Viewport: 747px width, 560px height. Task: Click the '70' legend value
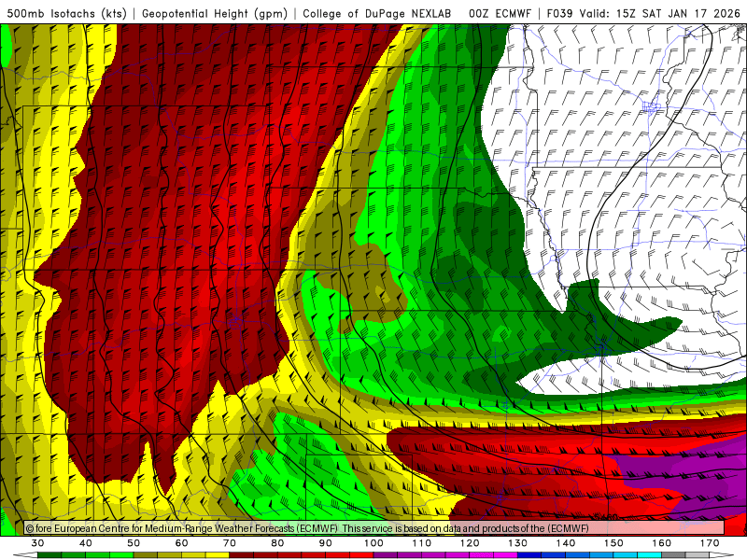click(x=230, y=543)
